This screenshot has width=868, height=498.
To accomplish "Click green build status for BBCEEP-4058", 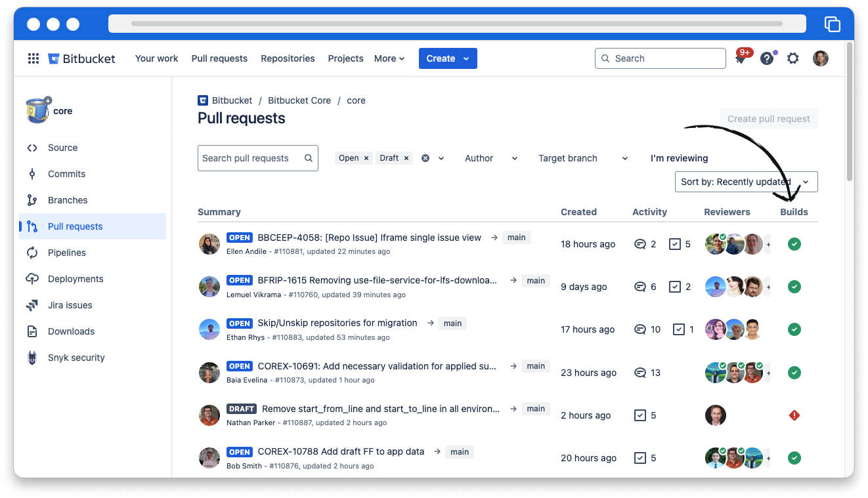I will 794,244.
